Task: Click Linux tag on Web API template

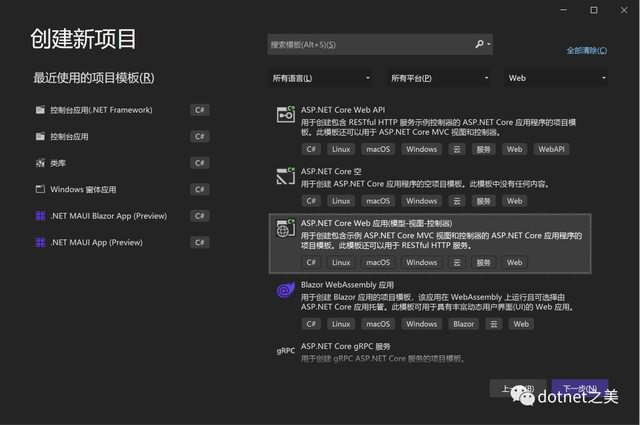Action: pos(341,149)
